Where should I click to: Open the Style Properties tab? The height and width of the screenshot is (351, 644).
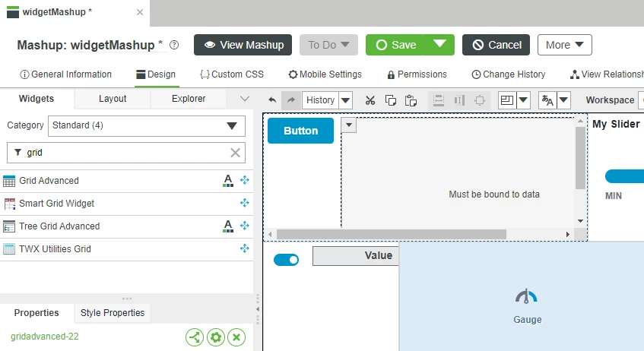[x=113, y=313]
